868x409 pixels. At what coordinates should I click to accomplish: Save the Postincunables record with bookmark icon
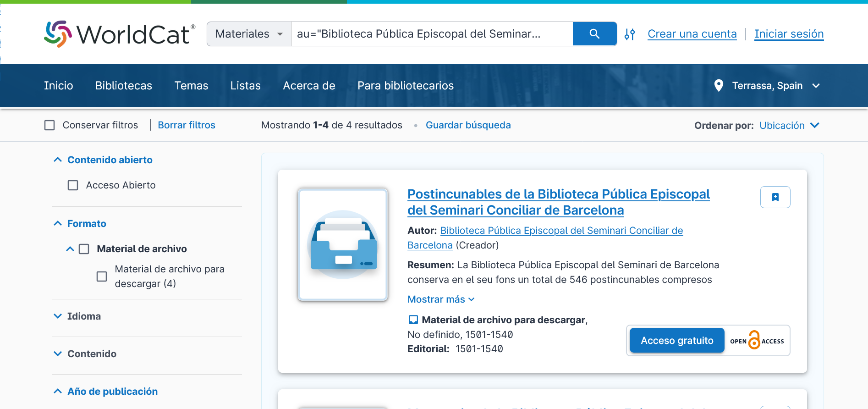(x=775, y=197)
